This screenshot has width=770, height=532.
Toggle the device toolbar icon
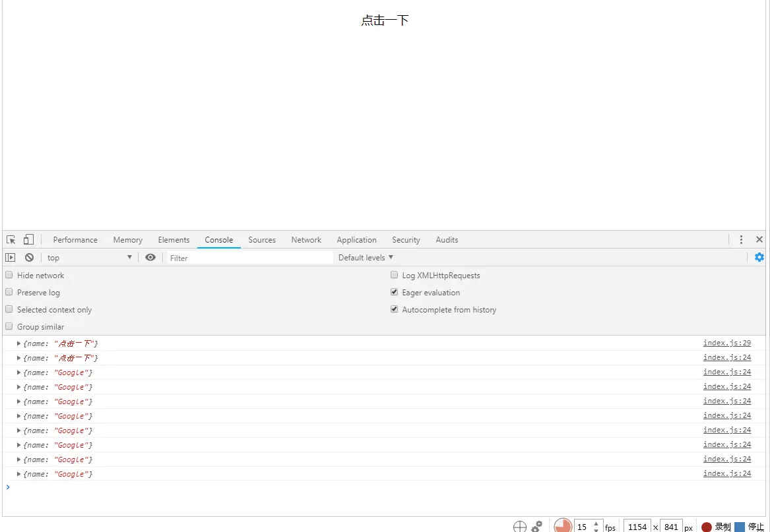[28, 239]
